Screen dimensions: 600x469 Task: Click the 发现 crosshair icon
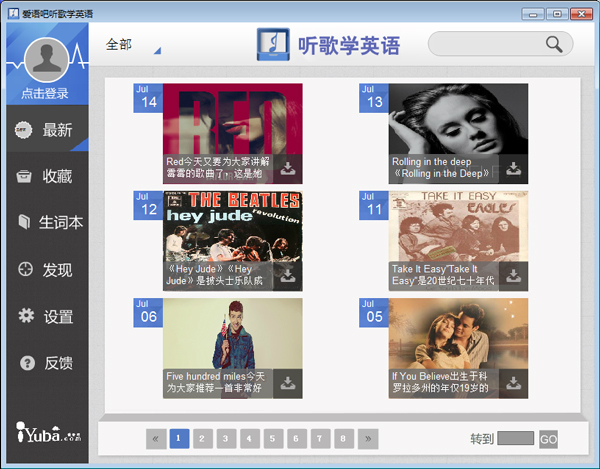click(x=25, y=269)
